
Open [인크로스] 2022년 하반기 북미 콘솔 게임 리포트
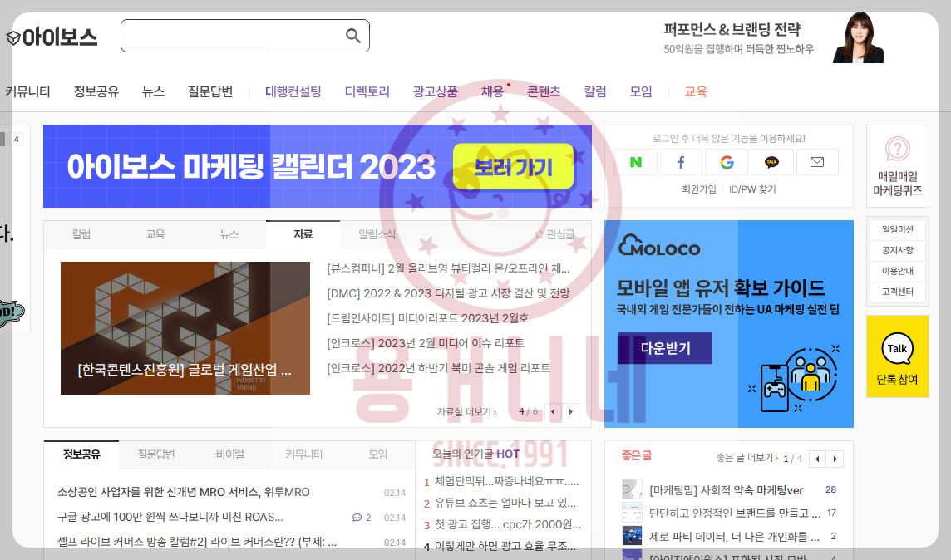click(438, 368)
